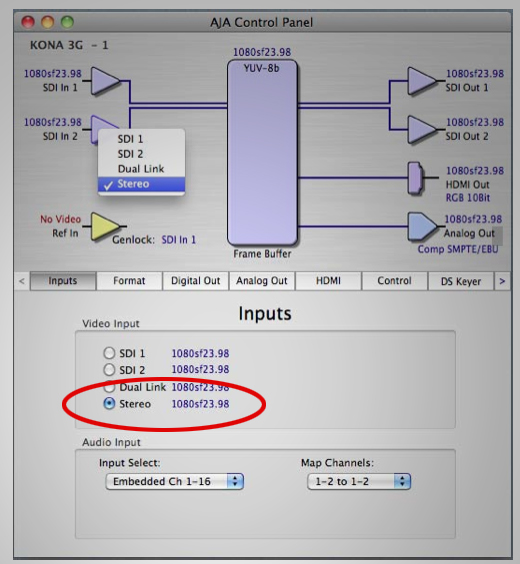The image size is (520, 564).
Task: Select the SDI 2 video input radio button
Action: [109, 369]
